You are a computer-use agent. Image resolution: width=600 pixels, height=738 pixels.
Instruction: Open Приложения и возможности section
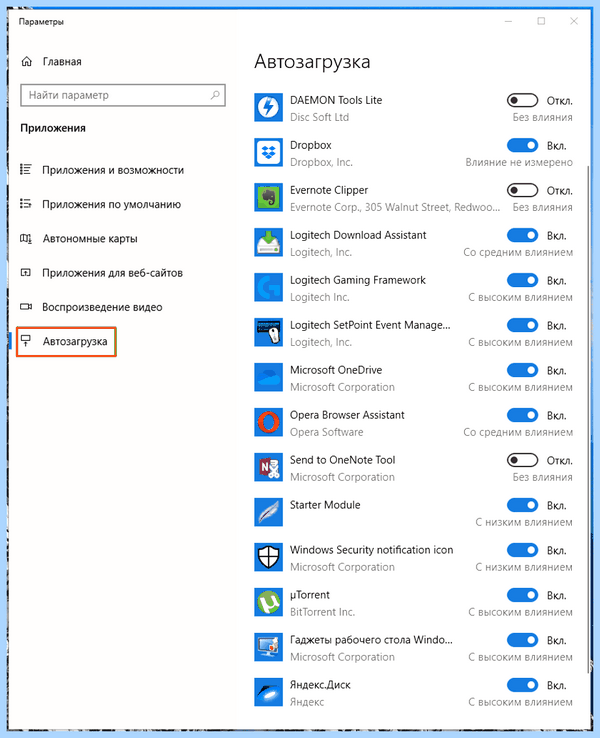click(x=113, y=170)
